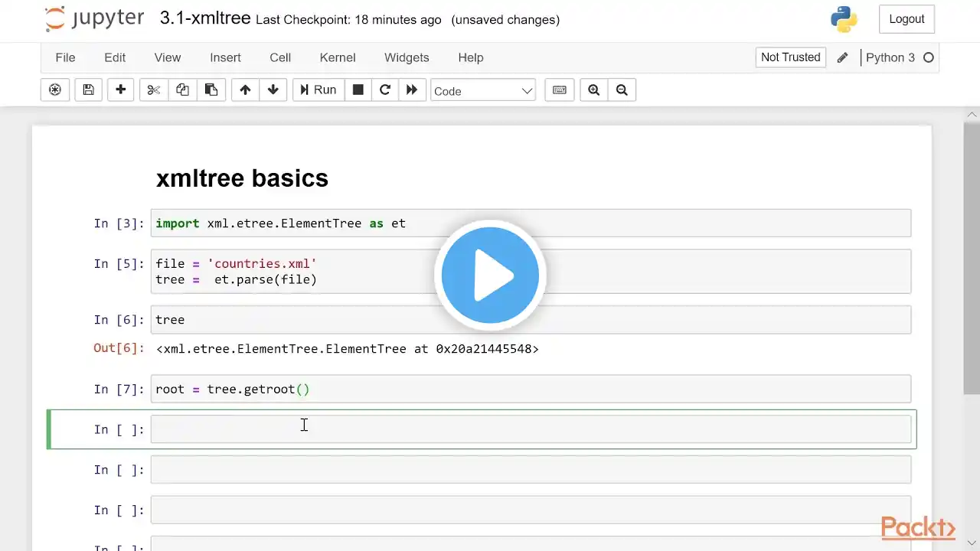Paste cells below icon
Viewport: 980px width, 551px height.
(211, 90)
